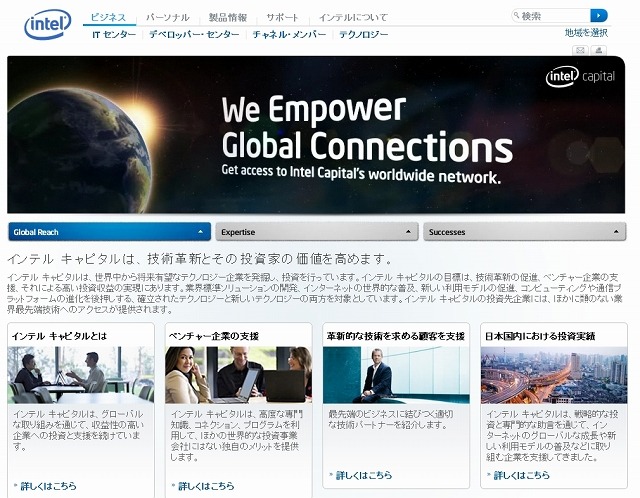Image resolution: width=640 pixels, height=498 pixels.
Task: Click the 日本国内における投資実績 card title
Action: pyautogui.click(x=540, y=336)
